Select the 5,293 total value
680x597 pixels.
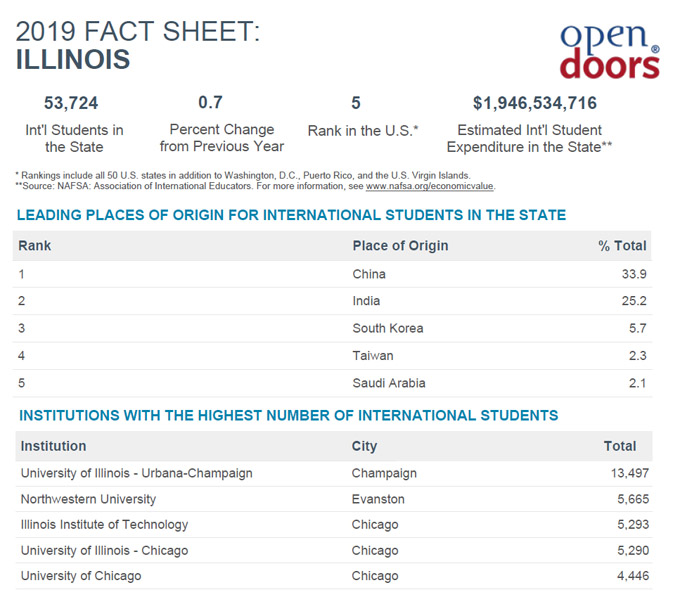633,525
